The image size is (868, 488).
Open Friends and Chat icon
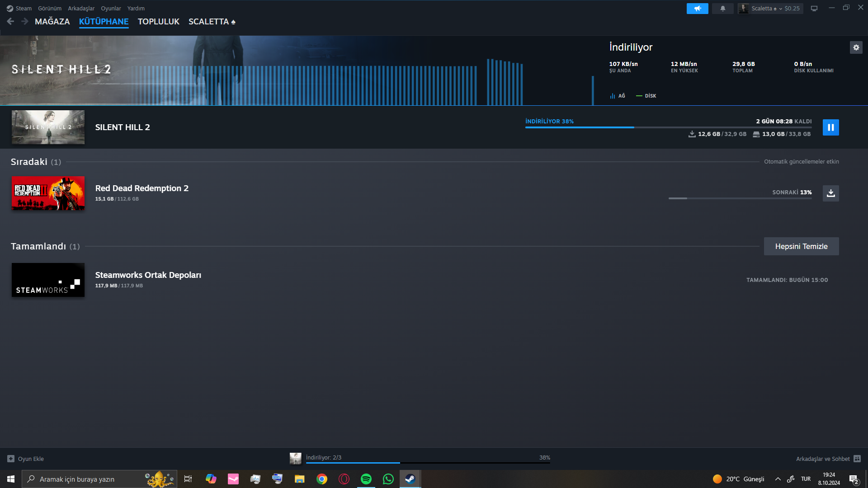pos(857,459)
